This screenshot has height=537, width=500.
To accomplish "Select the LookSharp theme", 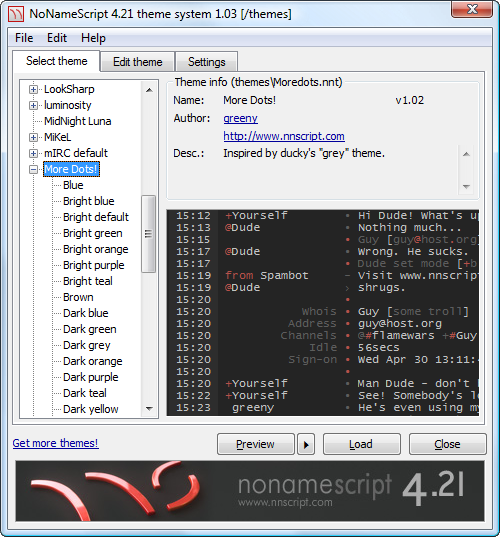I will [69, 89].
